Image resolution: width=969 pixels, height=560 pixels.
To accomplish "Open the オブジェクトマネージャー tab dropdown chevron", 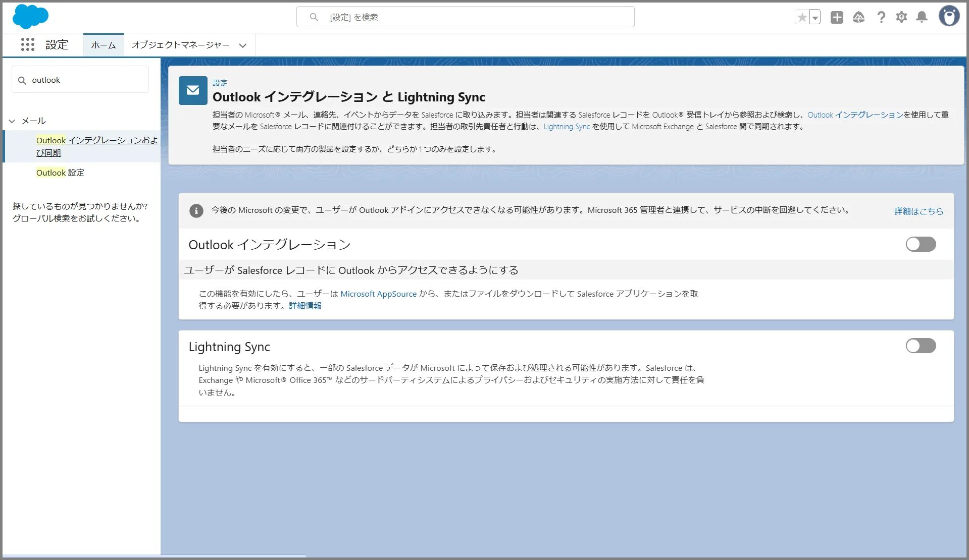I will (x=243, y=45).
